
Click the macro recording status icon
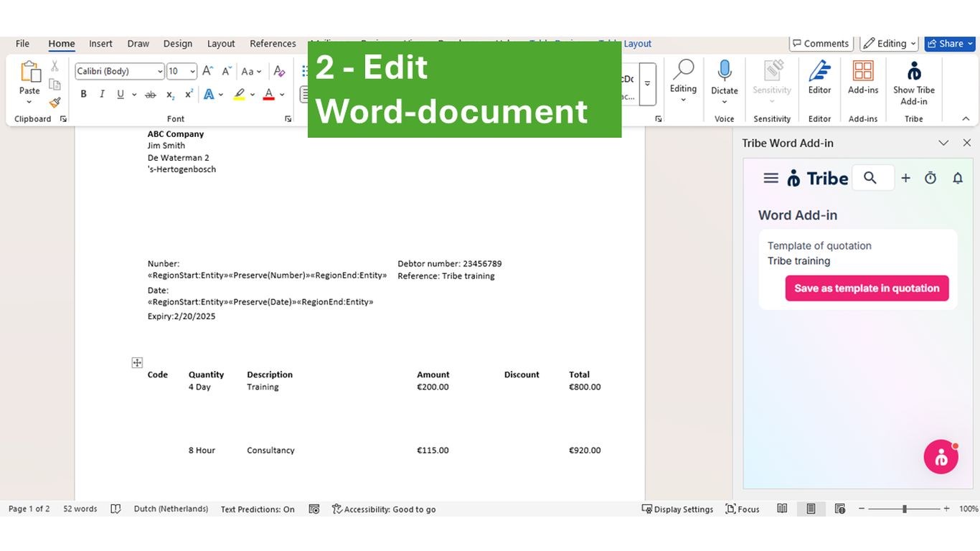pyautogui.click(x=314, y=509)
